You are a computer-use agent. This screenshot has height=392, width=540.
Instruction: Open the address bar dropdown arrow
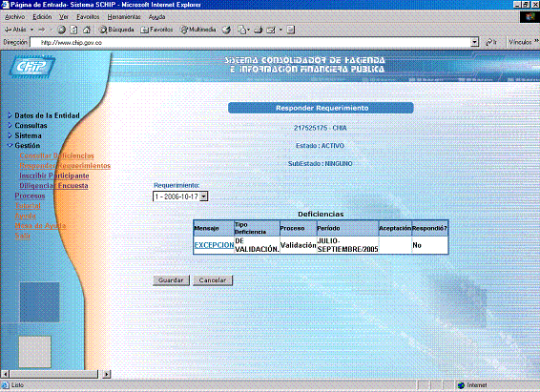tap(475, 42)
